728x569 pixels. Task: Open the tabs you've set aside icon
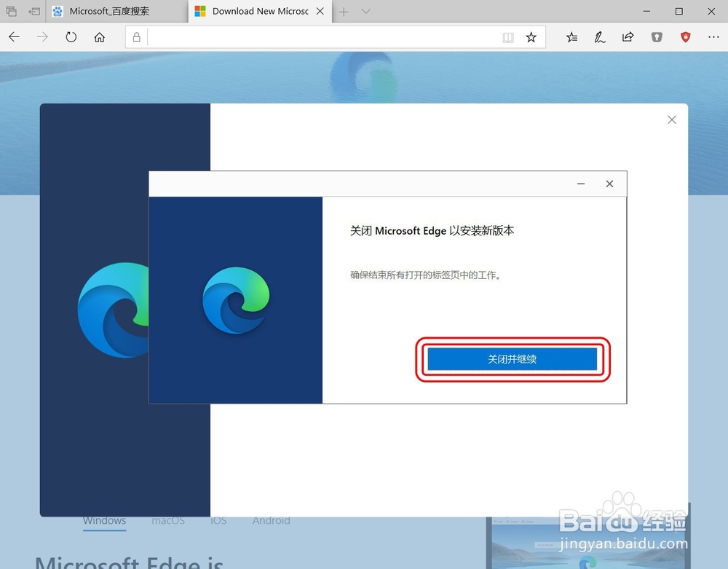click(12, 11)
